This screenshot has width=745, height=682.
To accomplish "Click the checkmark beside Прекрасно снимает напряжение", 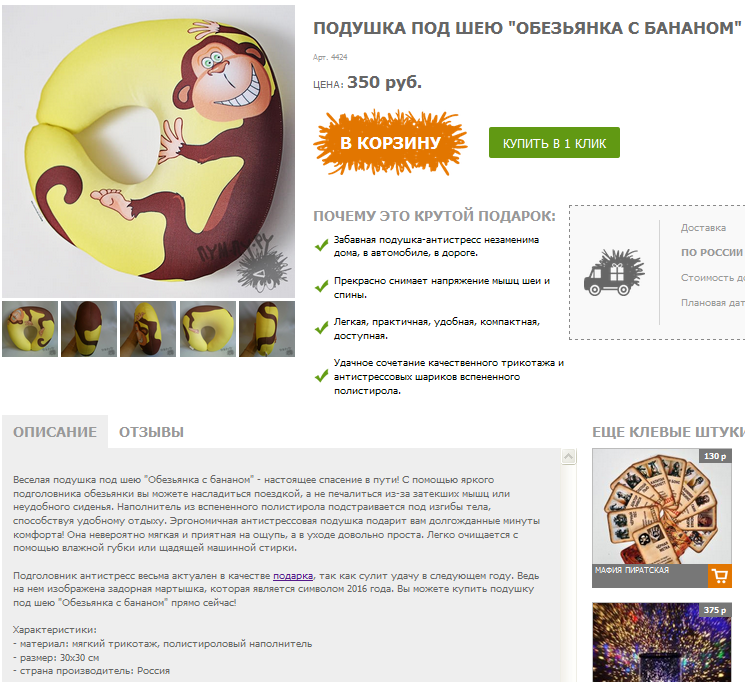I will [x=322, y=286].
